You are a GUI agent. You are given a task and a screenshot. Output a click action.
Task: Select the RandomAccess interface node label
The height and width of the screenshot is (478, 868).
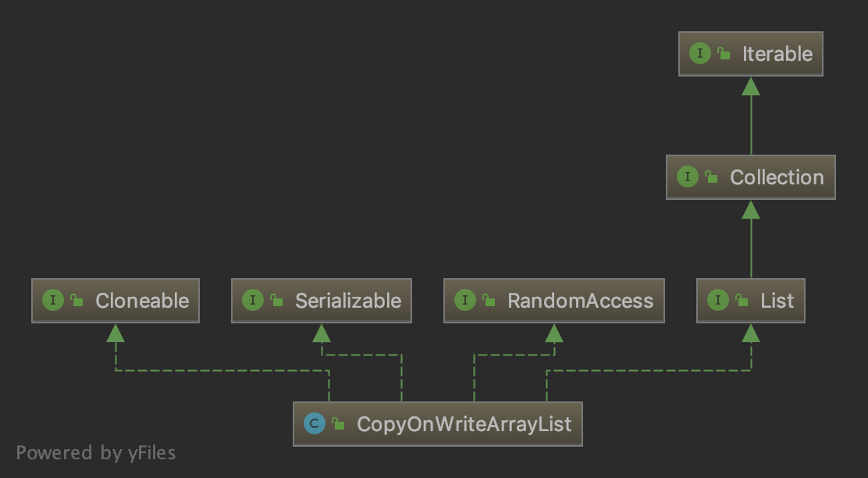(580, 301)
